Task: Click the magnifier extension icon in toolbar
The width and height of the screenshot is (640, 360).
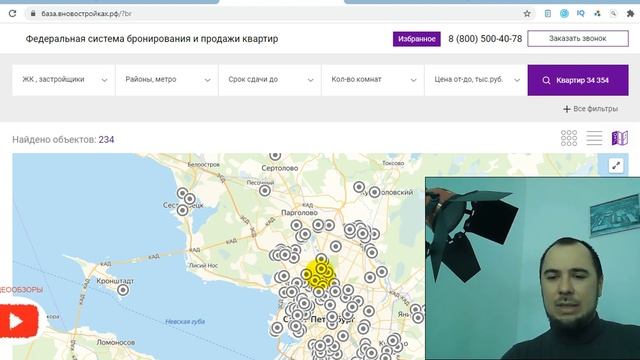Action: (x=613, y=13)
